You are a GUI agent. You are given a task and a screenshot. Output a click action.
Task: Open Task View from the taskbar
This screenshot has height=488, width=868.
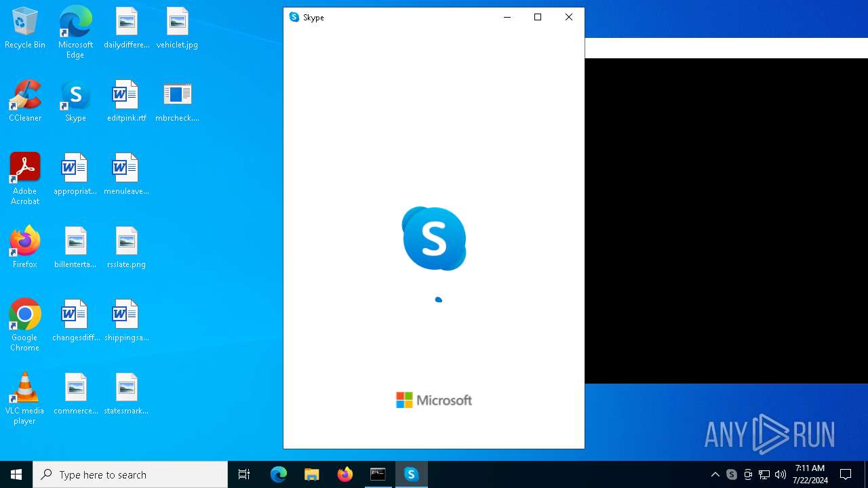244,474
